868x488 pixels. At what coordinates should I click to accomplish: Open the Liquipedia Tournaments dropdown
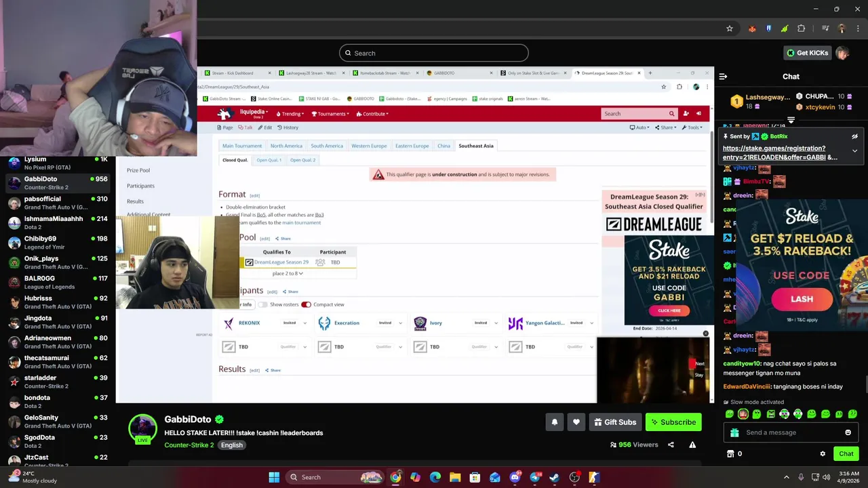(x=332, y=114)
